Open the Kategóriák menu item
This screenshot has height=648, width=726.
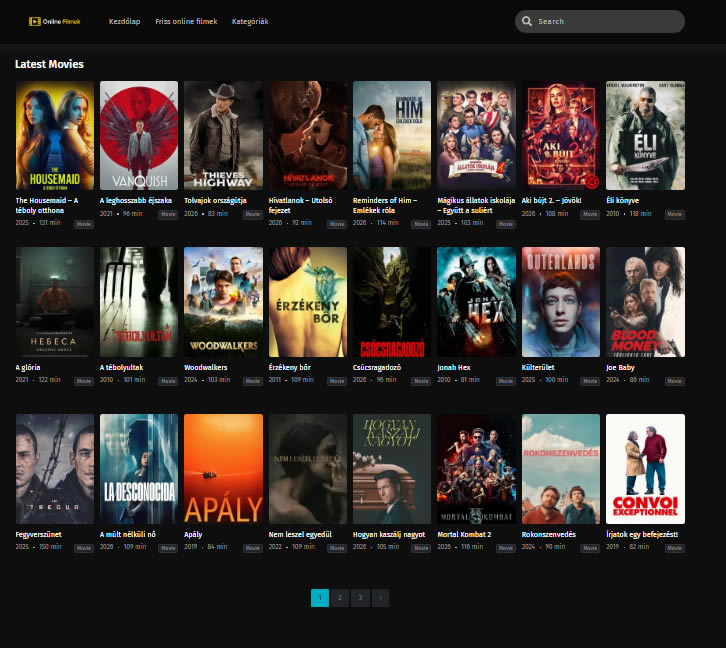tap(250, 21)
